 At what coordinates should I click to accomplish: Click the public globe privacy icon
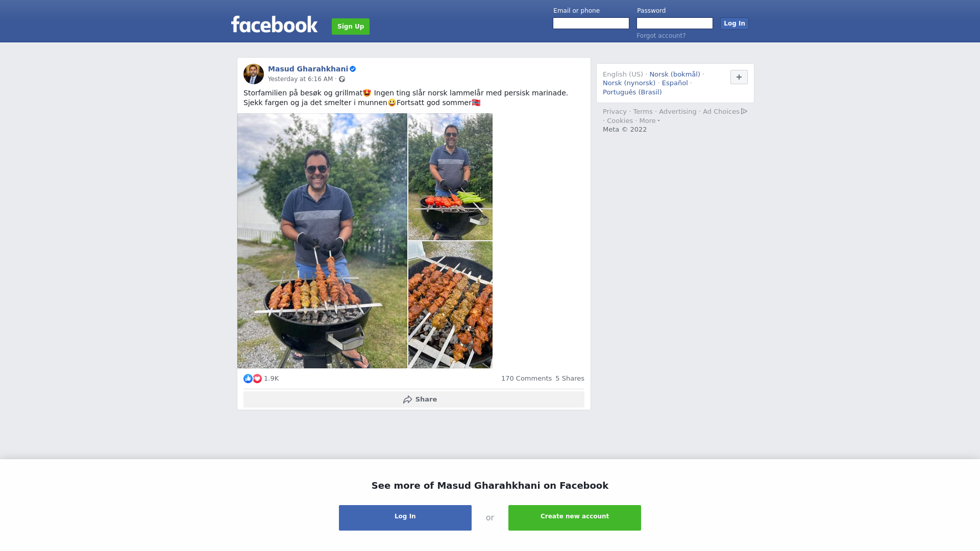[342, 79]
